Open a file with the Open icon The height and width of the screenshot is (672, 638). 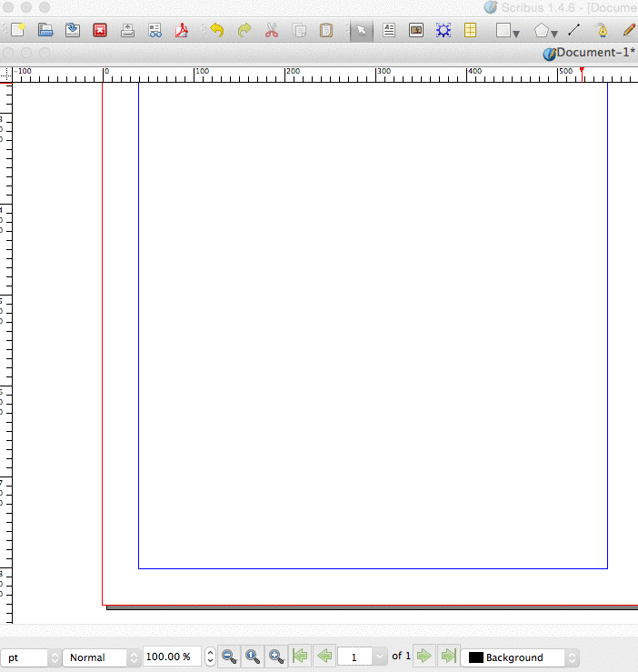click(x=45, y=30)
